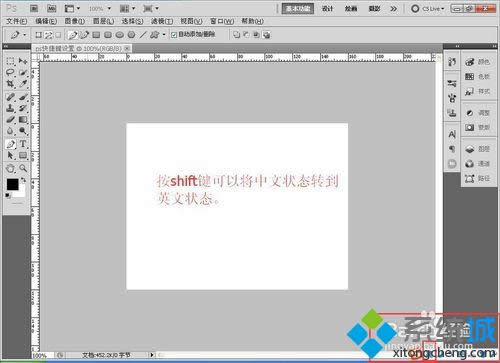
Task: Select the Hand tool
Action: (10, 168)
